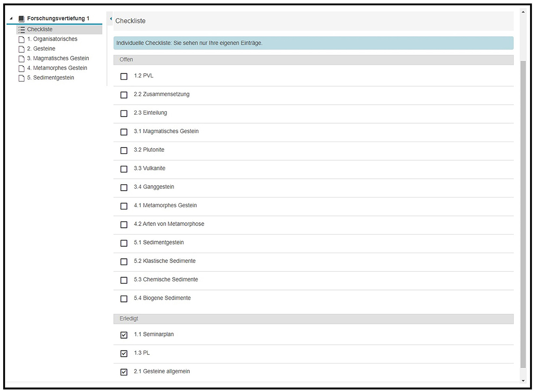The width and height of the screenshot is (535, 392).
Task: Open 3. Magmatisches Gestein in the tree
Action: pyautogui.click(x=58, y=58)
